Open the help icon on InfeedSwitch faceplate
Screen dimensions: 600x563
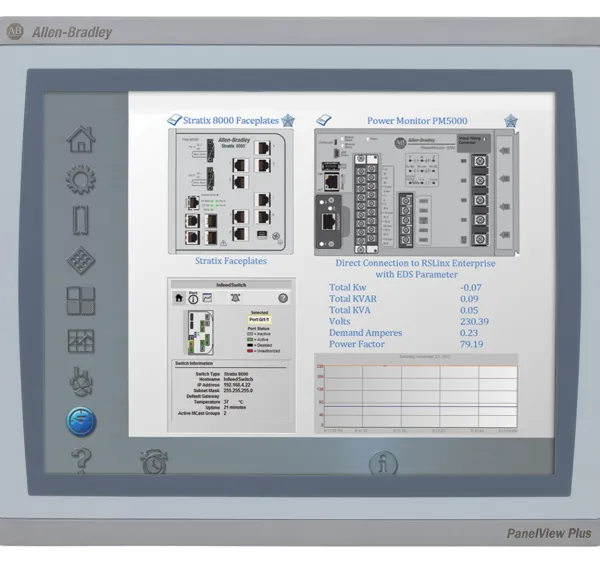coord(283,298)
